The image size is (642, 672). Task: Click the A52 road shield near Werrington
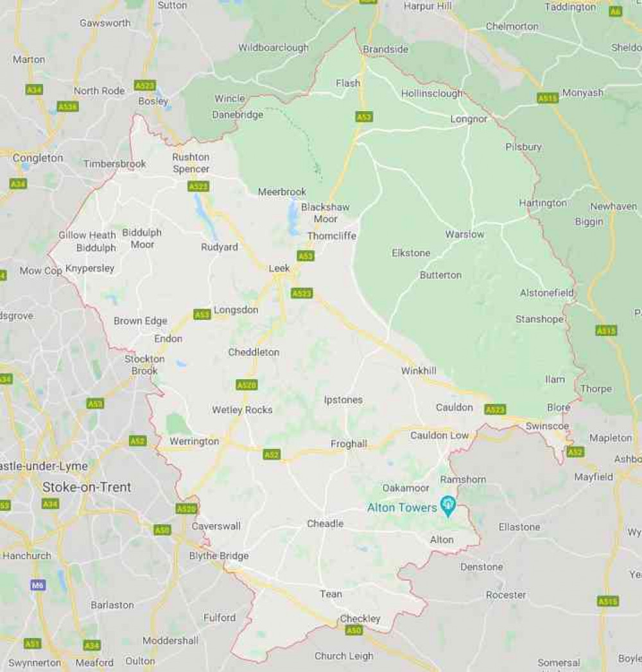coord(137,441)
